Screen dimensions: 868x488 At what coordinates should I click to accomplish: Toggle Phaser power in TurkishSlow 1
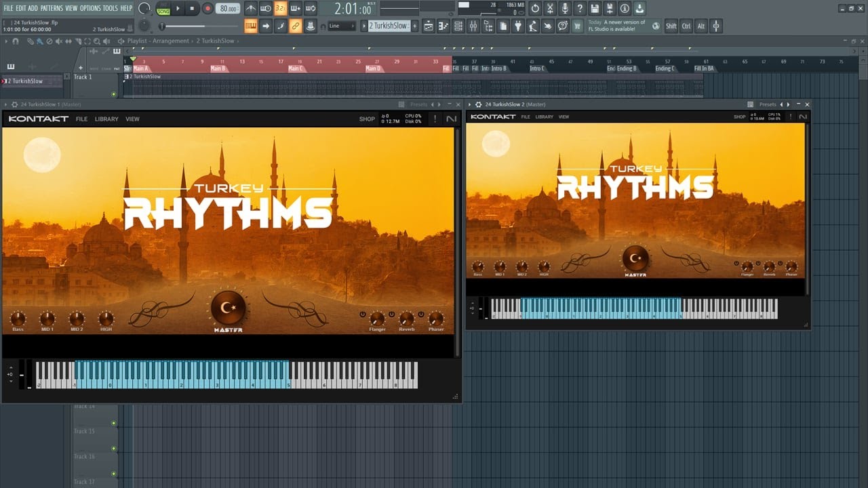click(421, 314)
